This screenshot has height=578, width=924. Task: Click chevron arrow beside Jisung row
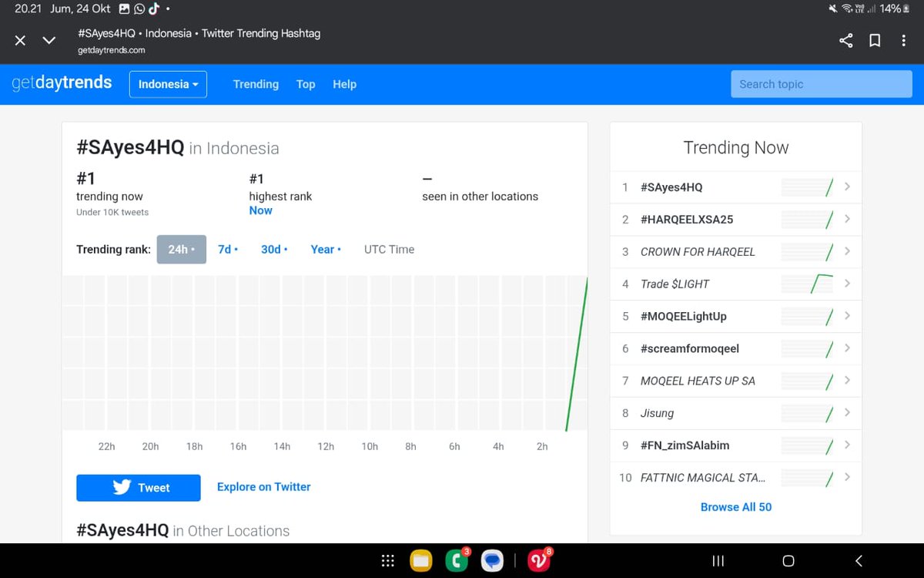point(847,413)
